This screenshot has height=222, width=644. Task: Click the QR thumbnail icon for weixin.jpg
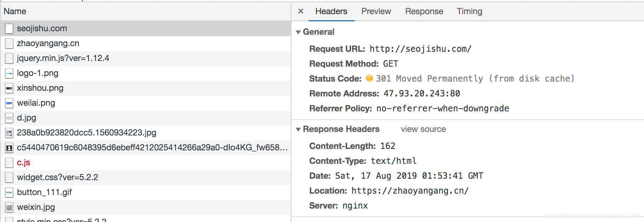click(9, 207)
